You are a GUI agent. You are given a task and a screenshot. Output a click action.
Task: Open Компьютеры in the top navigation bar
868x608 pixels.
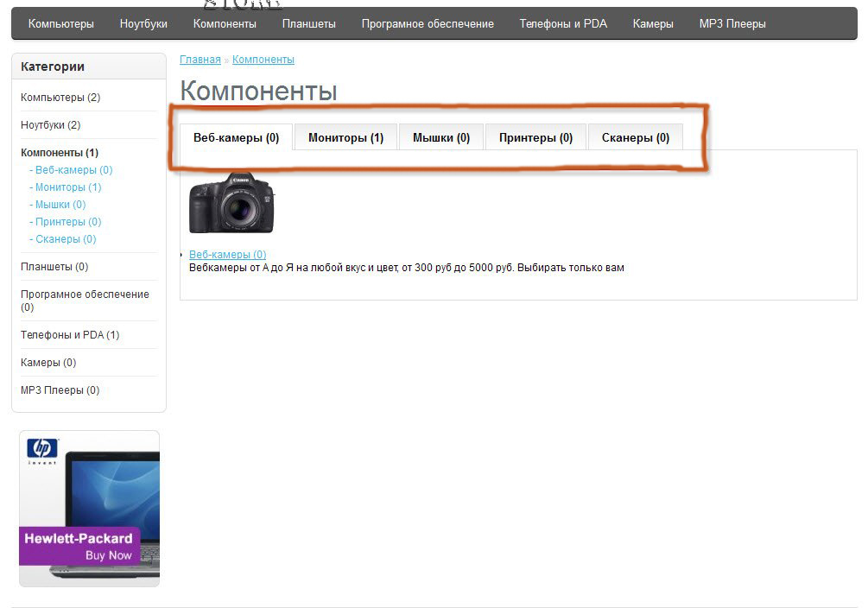tap(60, 24)
